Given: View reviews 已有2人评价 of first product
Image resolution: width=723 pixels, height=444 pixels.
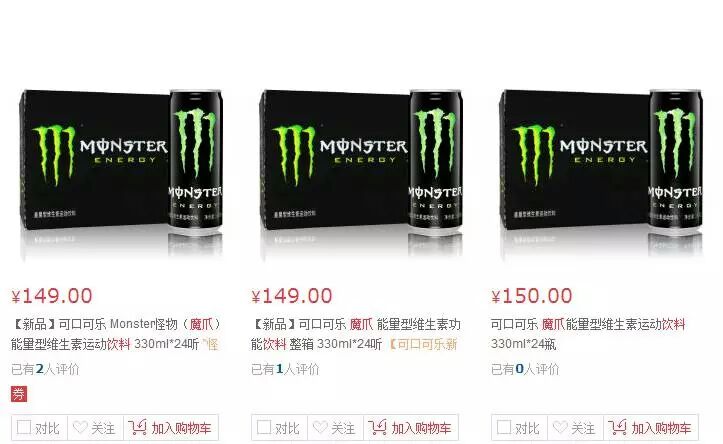Looking at the screenshot, I should (x=45, y=369).
